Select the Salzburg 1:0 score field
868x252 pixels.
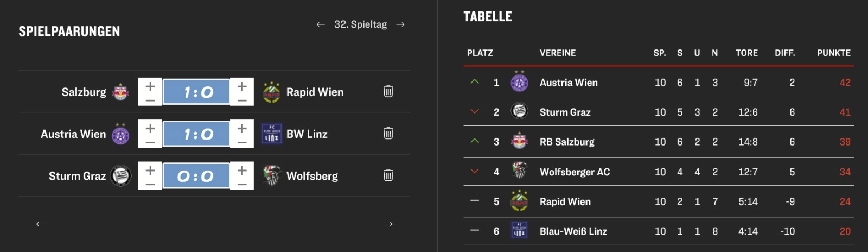(x=196, y=92)
